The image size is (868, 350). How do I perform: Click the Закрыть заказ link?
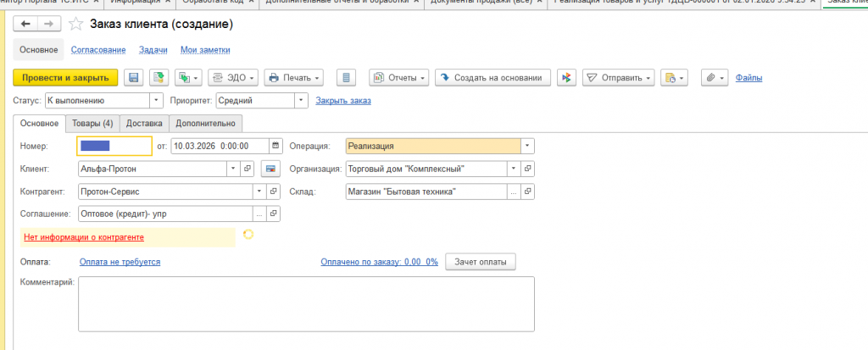[x=343, y=102]
